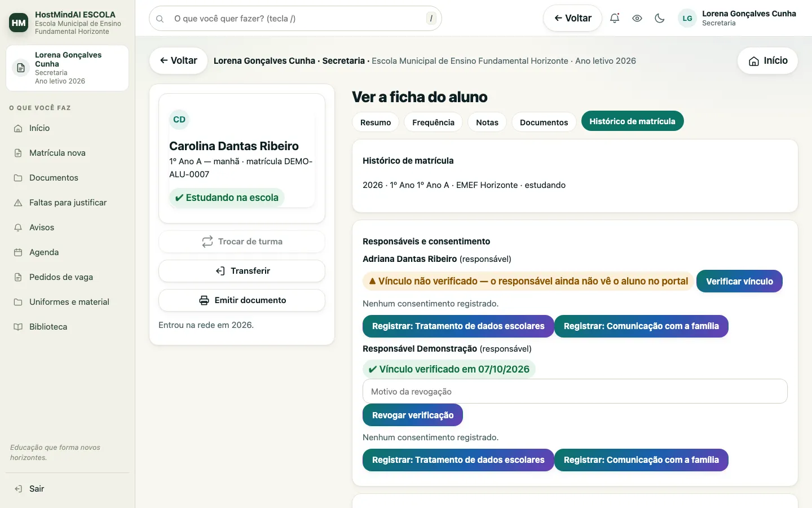Toggle the eye visibility icon in header
Viewport: 812px width, 508px height.
pyautogui.click(x=637, y=18)
